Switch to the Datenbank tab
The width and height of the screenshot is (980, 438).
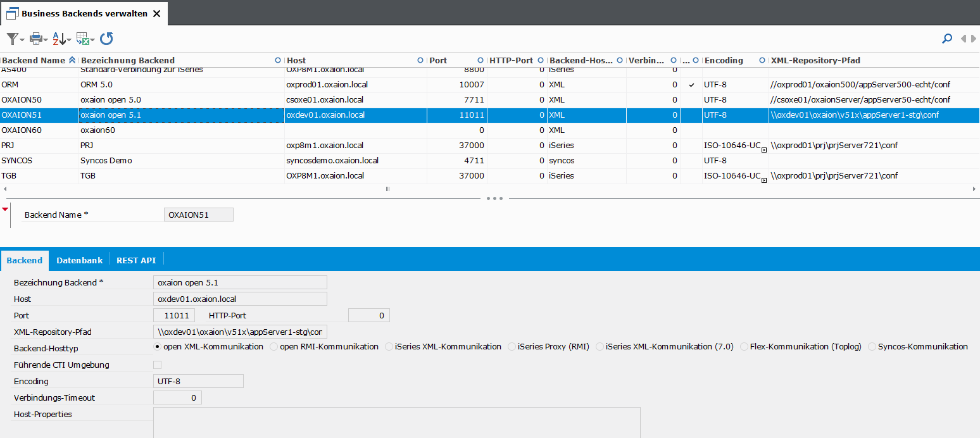[80, 260]
